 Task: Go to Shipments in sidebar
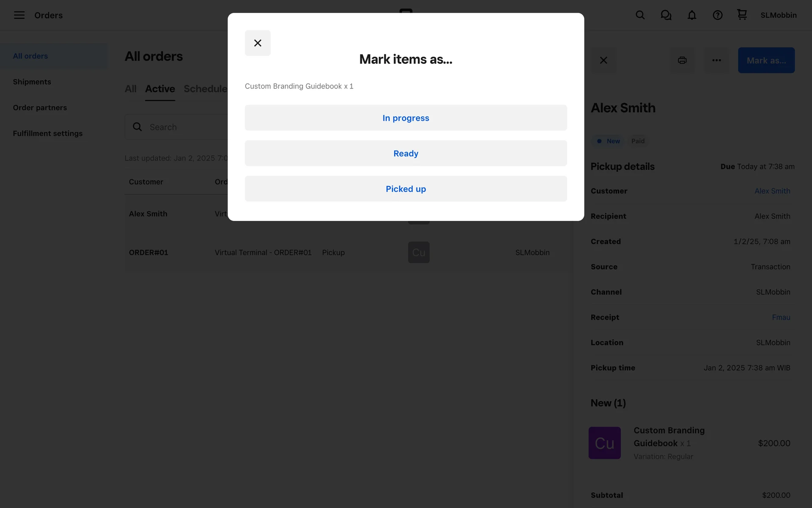click(32, 82)
